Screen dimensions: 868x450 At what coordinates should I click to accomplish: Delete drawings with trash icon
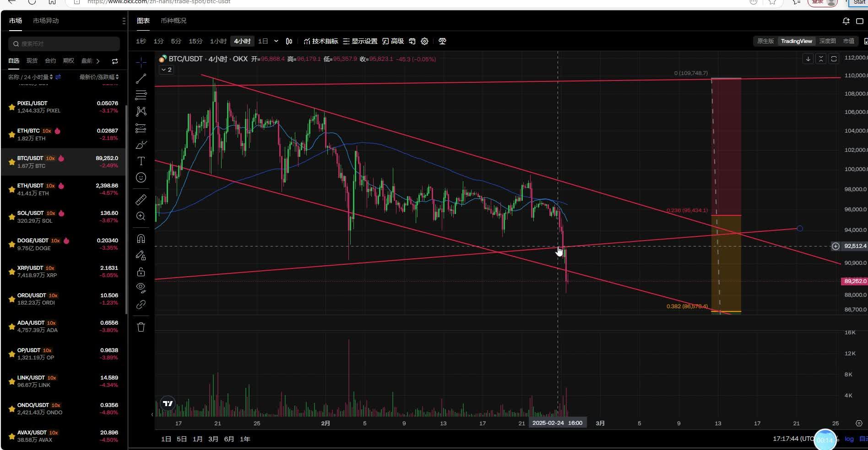pyautogui.click(x=141, y=327)
